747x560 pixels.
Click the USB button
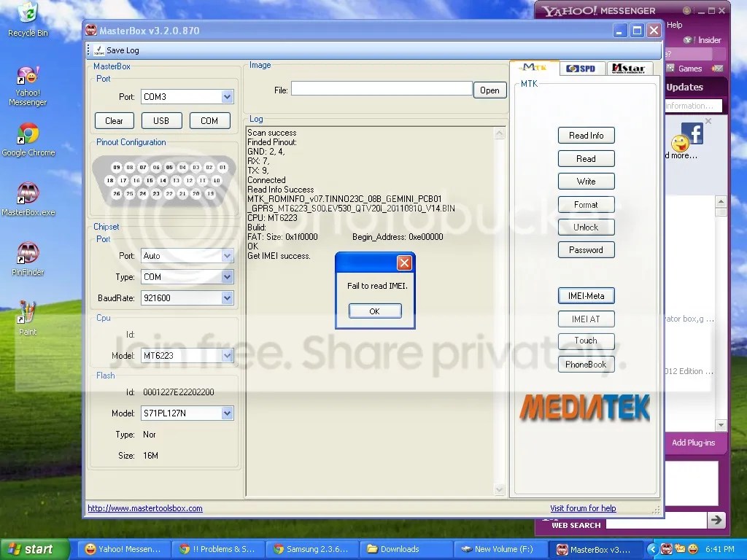[x=161, y=121]
